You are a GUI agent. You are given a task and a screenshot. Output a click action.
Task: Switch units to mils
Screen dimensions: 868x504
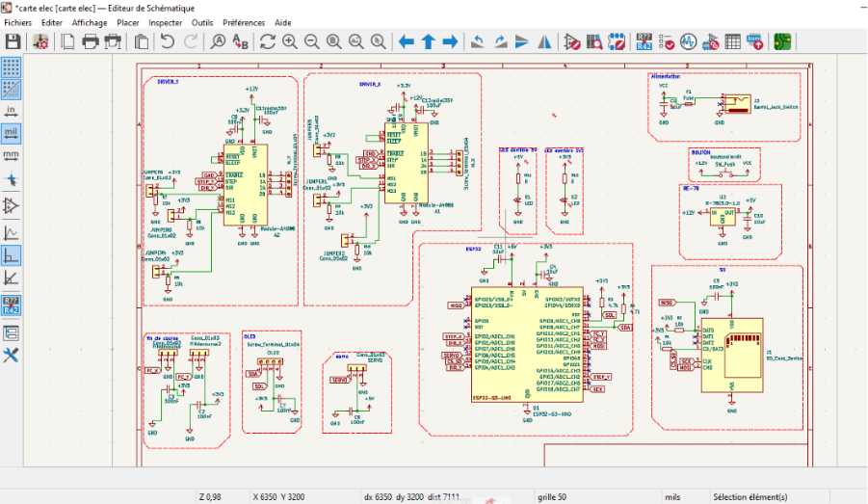point(11,133)
